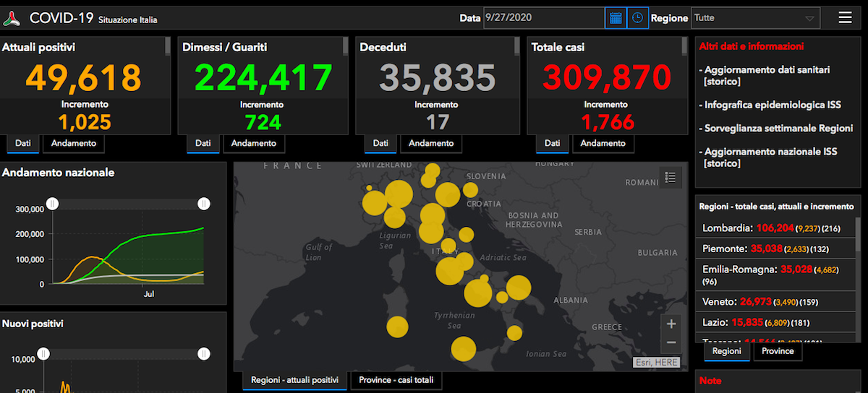Open the map legend list icon
The height and width of the screenshot is (393, 868).
[671, 177]
